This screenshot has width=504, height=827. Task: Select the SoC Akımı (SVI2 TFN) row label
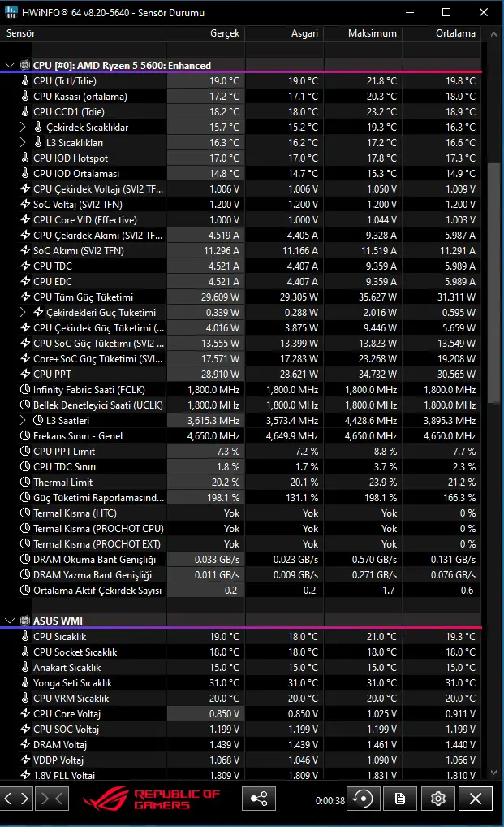tap(79, 250)
